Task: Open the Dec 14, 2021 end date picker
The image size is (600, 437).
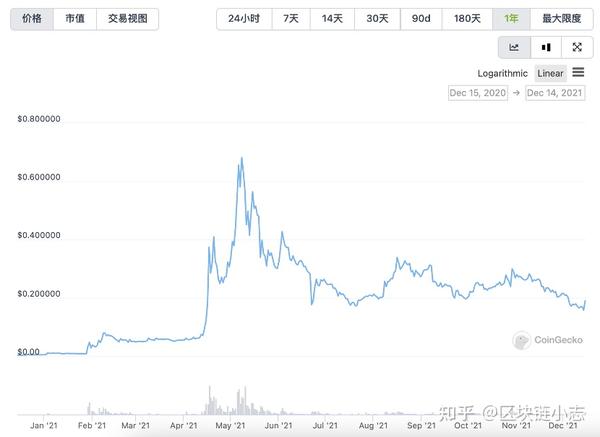Action: point(555,93)
